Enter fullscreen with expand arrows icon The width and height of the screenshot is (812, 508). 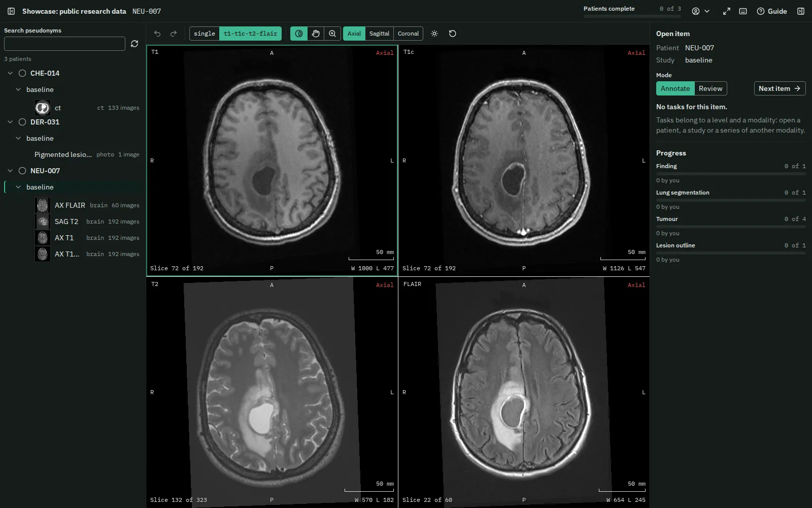[727, 11]
